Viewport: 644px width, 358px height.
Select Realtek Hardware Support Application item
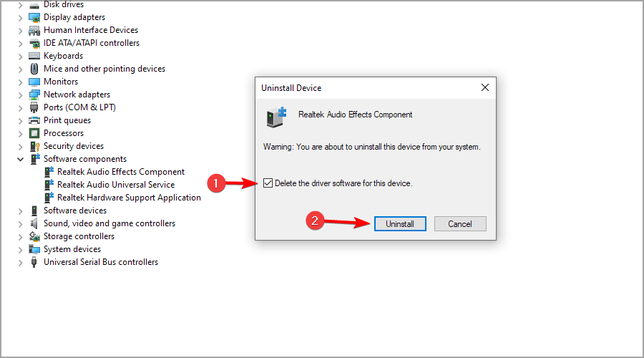pyautogui.click(x=129, y=198)
